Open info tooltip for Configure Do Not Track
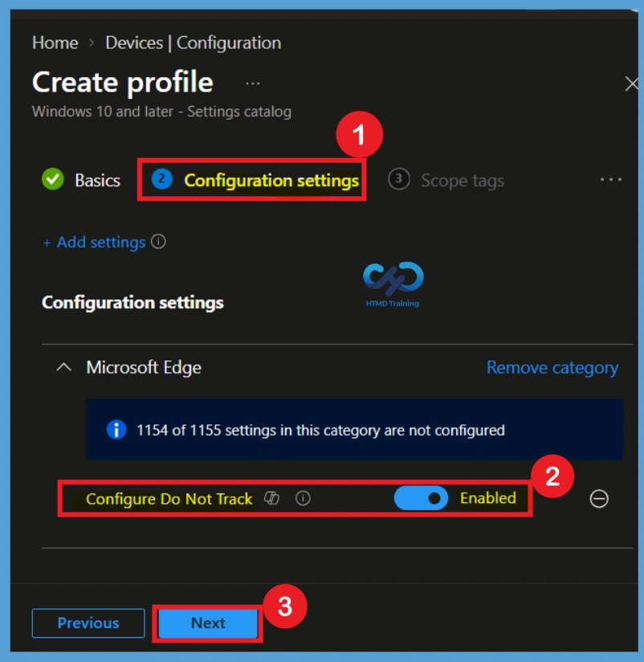The width and height of the screenshot is (644, 662). tap(303, 498)
